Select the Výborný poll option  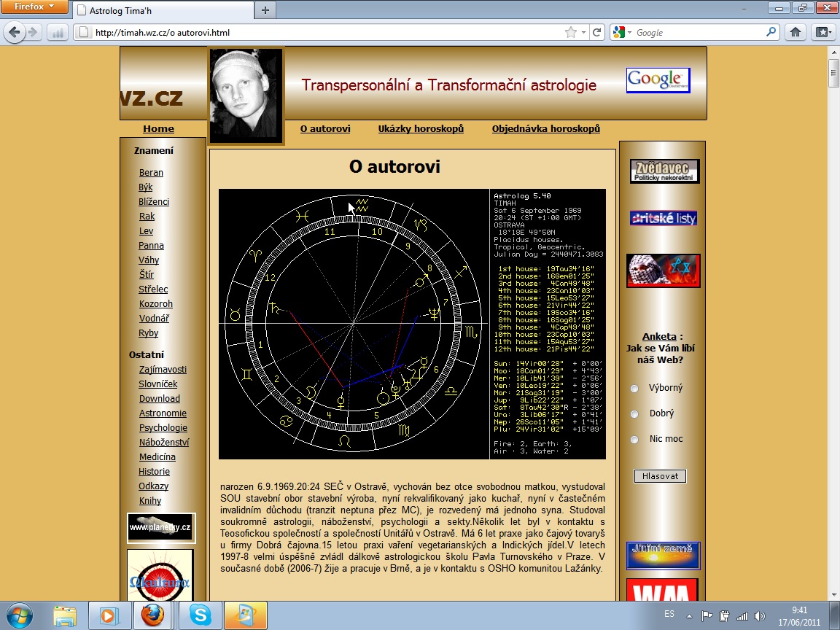coord(634,389)
